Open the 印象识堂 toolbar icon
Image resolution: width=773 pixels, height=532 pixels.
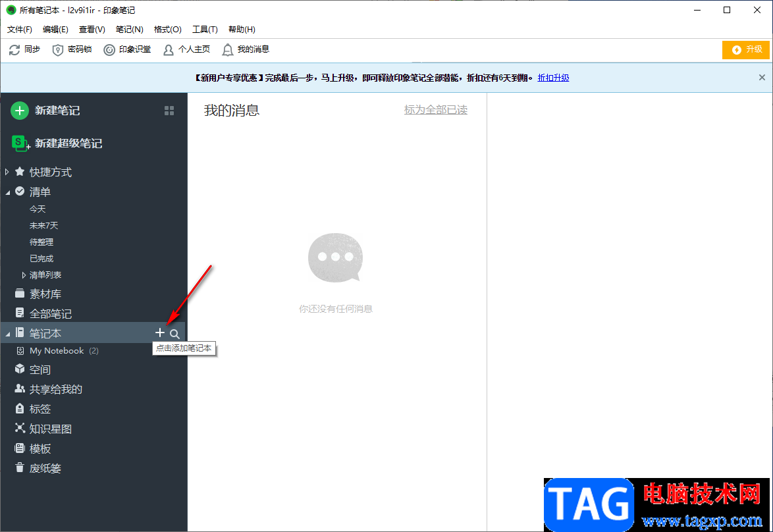click(109, 50)
